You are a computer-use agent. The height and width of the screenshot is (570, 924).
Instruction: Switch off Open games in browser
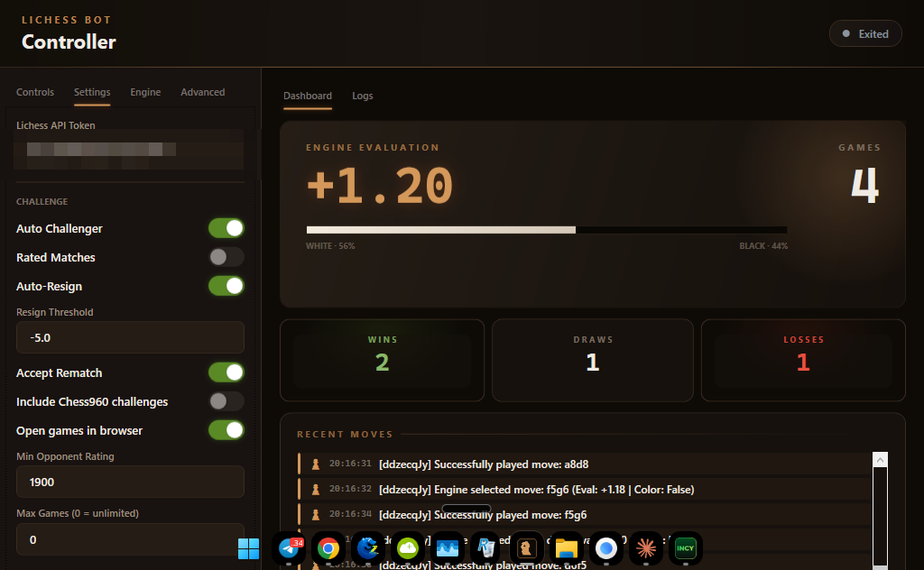[226, 430]
